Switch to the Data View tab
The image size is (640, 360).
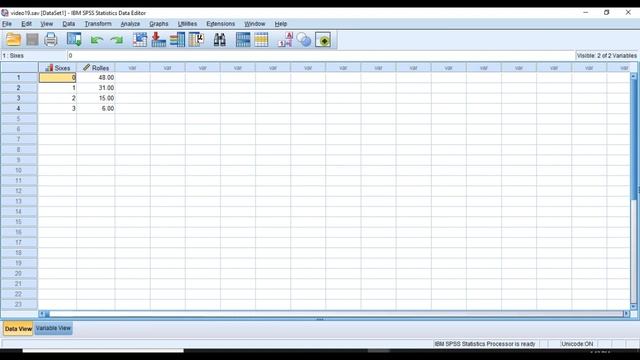[x=18, y=329]
